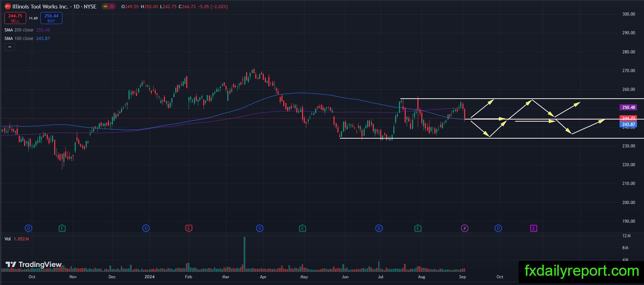
Task: Click the close value C244.73
Action: click(187, 7)
